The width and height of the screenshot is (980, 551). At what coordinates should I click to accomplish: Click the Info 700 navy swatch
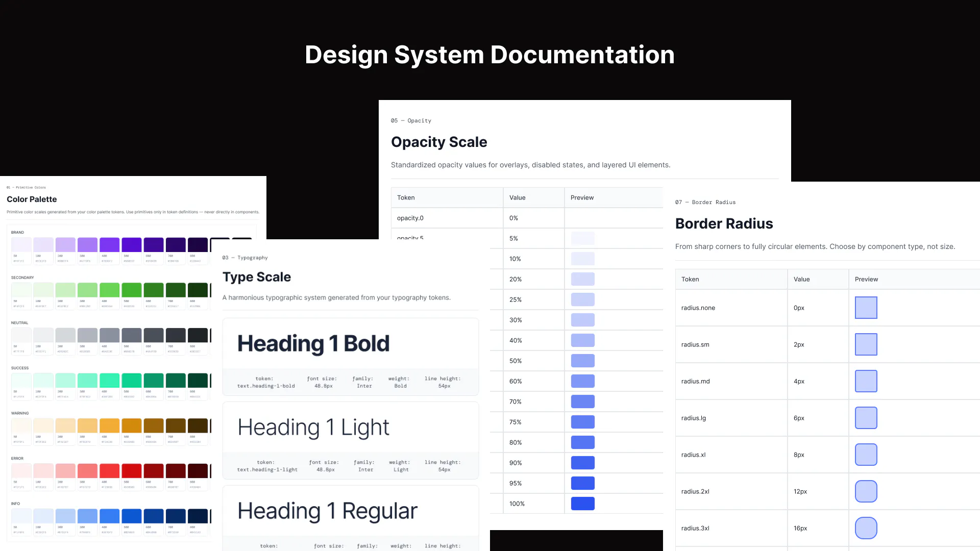tap(176, 516)
